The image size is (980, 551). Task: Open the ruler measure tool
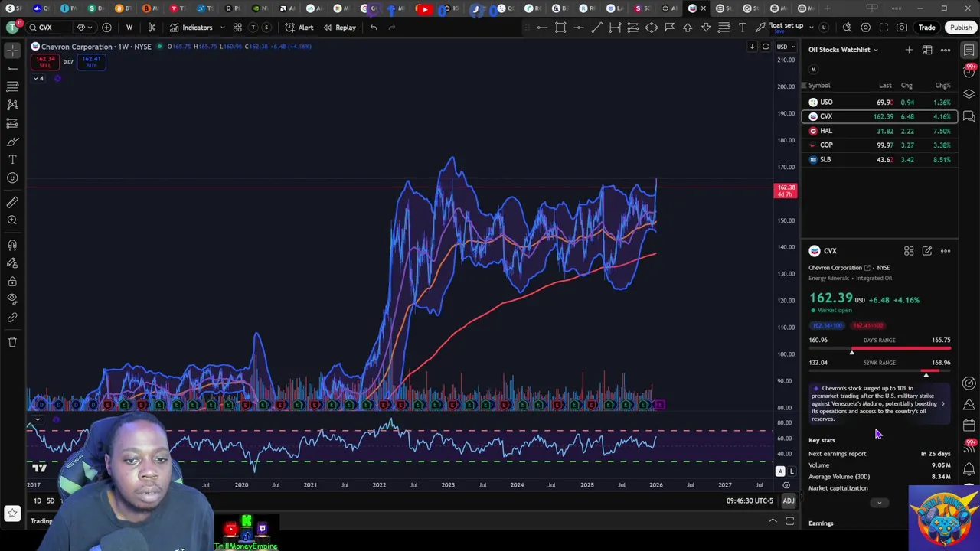pos(12,202)
